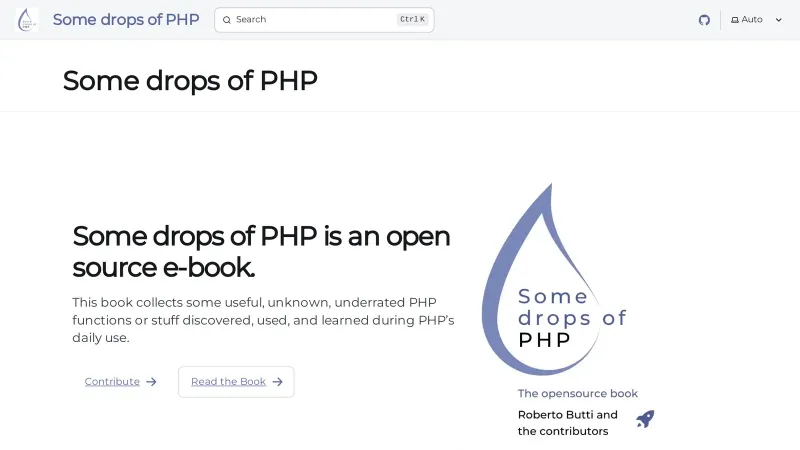Click the Ctrl K shortcut badge
This screenshot has height=450, width=800.
(412, 20)
